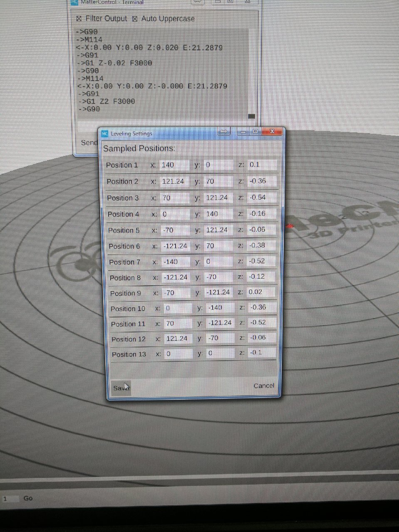The image size is (399, 532).
Task: Edit the Position 7 y value field
Action: point(219,262)
